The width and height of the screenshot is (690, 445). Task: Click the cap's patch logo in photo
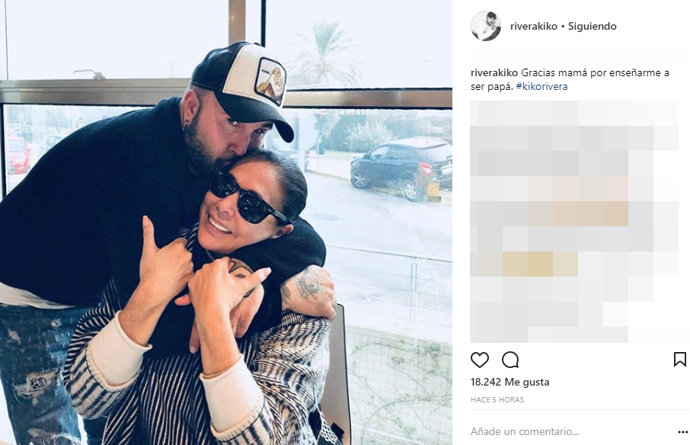point(270,81)
